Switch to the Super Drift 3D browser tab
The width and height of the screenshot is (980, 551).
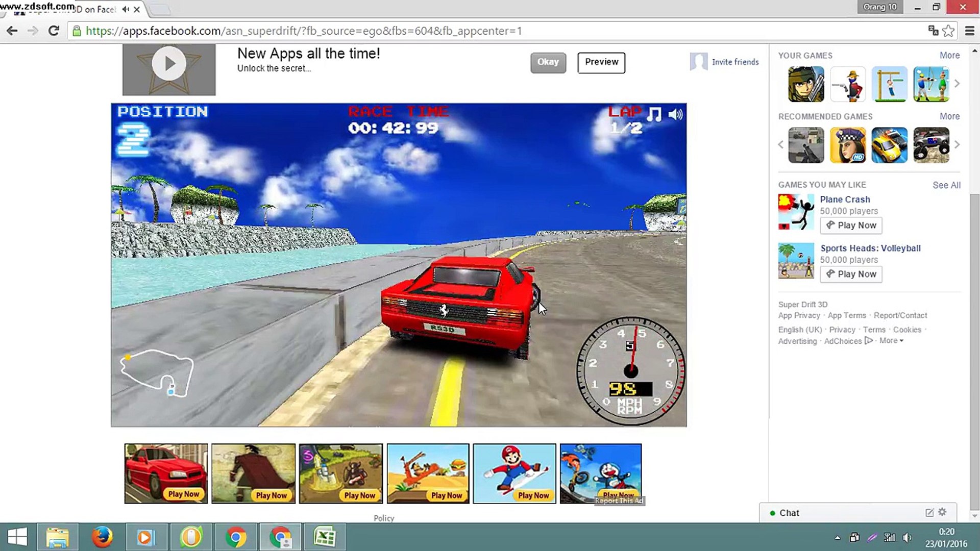point(75,9)
